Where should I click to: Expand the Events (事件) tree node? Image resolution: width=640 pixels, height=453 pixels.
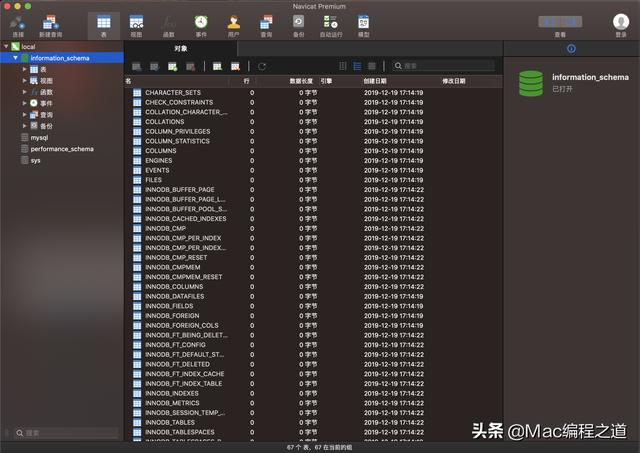click(x=24, y=103)
